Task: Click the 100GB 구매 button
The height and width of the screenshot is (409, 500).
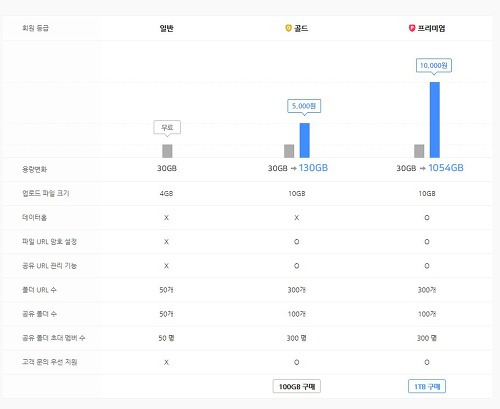Action: coord(297,386)
